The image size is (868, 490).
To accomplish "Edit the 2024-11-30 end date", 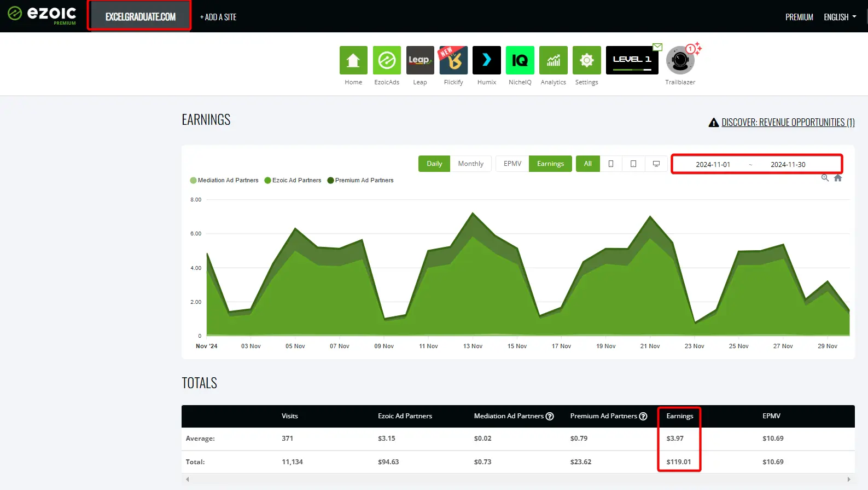I will click(x=788, y=164).
